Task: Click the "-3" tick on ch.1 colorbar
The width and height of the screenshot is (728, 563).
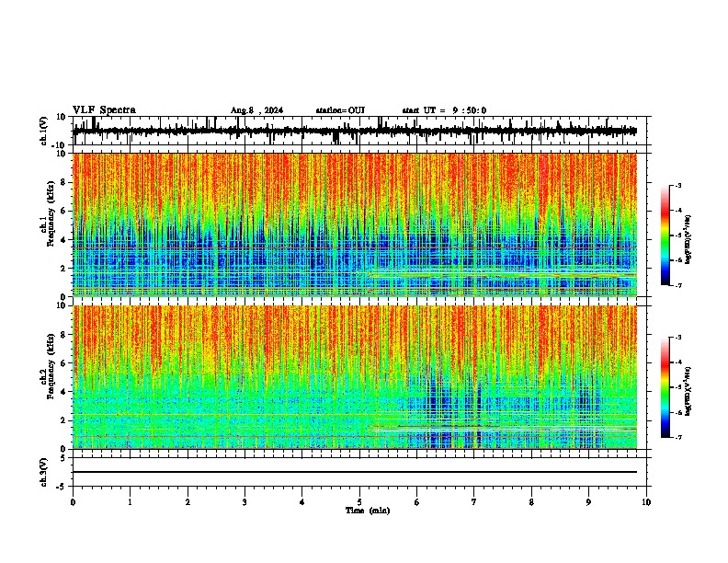Action: 677,185
